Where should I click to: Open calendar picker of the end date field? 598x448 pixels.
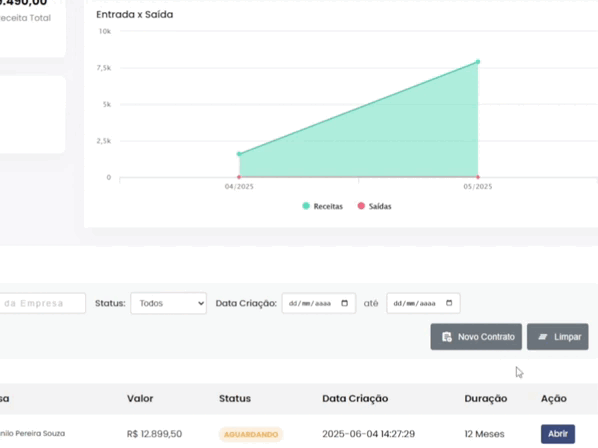pos(449,303)
